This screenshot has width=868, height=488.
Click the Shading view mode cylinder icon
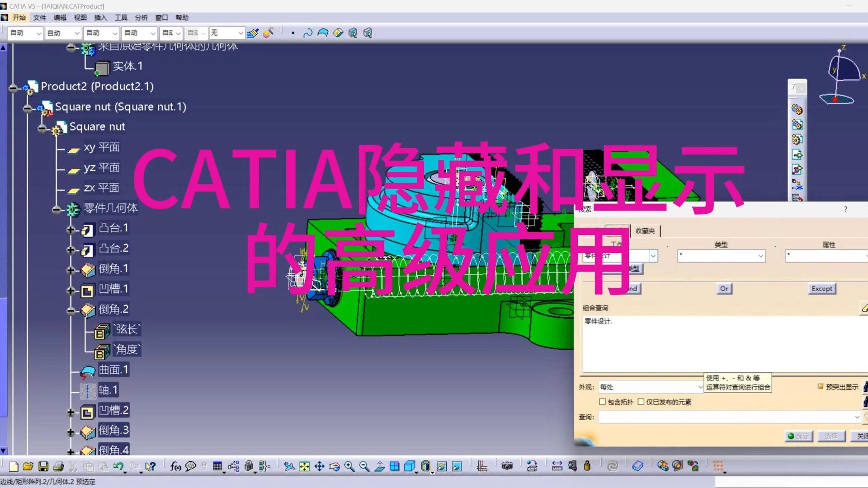pos(426,466)
